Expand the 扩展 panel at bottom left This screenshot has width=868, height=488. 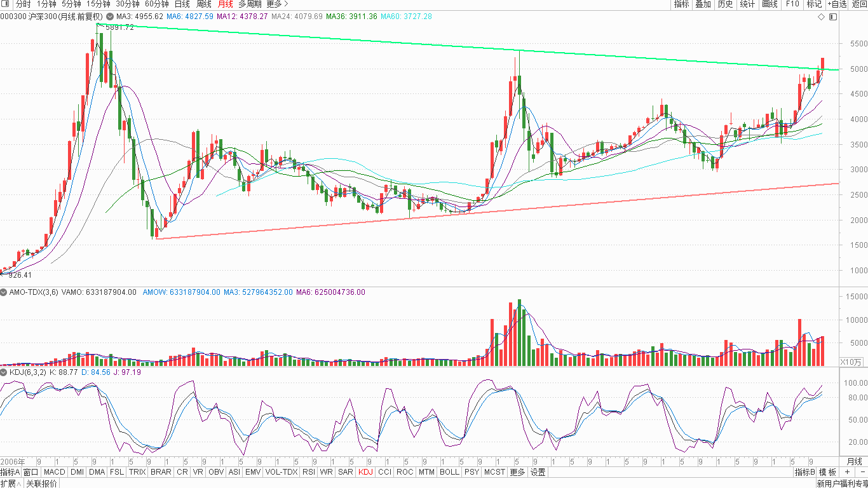[x=11, y=484]
